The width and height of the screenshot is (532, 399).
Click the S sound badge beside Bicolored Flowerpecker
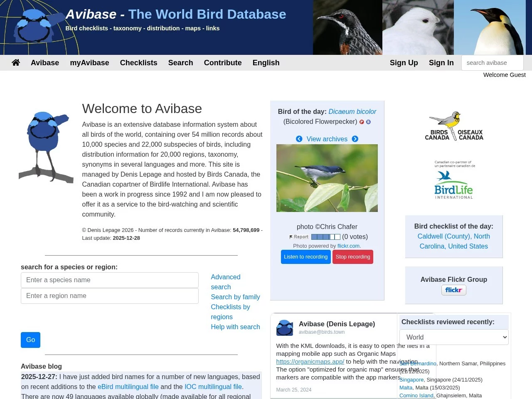(x=368, y=122)
